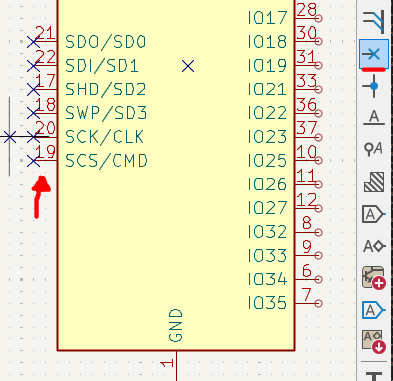
Task: Select the Add text tool at the bottom
Action: click(x=374, y=375)
